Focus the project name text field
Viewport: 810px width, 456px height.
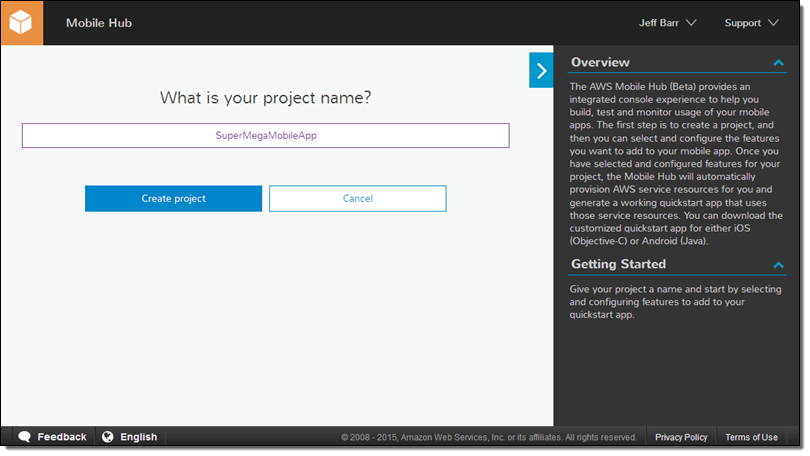[x=265, y=135]
